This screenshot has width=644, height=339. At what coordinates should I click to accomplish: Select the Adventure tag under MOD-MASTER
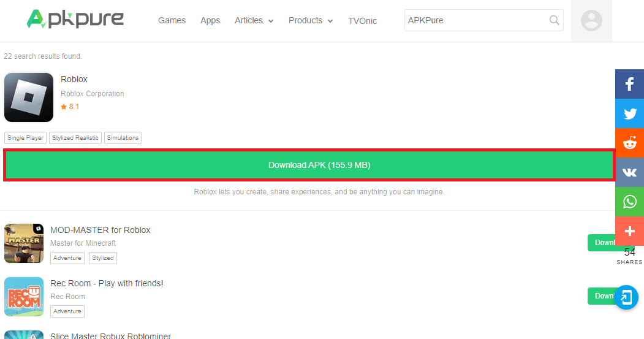coord(67,258)
